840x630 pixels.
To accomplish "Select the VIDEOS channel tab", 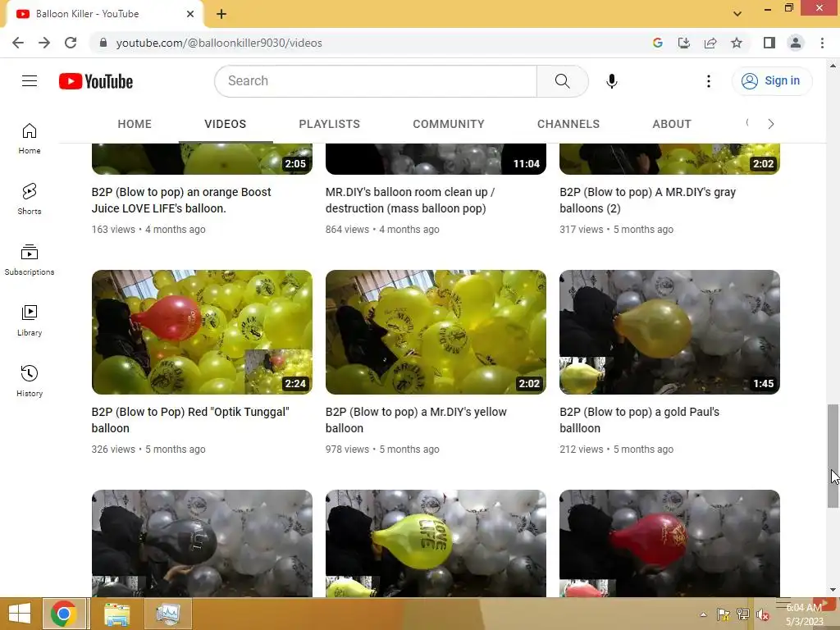I will point(225,124).
